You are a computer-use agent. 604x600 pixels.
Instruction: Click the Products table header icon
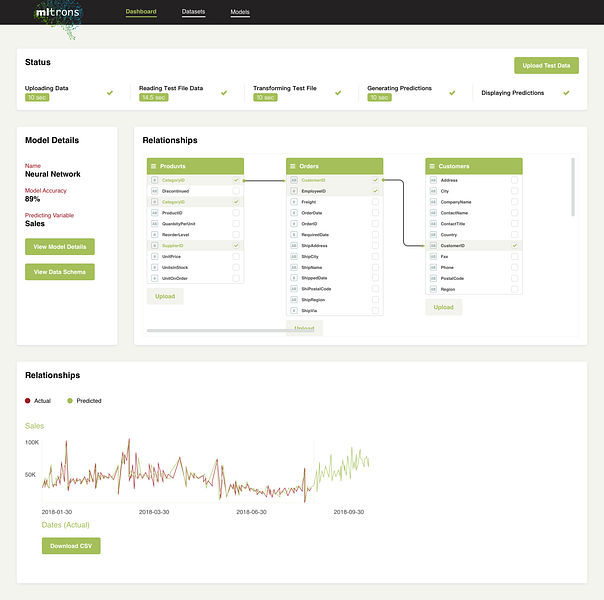click(153, 166)
